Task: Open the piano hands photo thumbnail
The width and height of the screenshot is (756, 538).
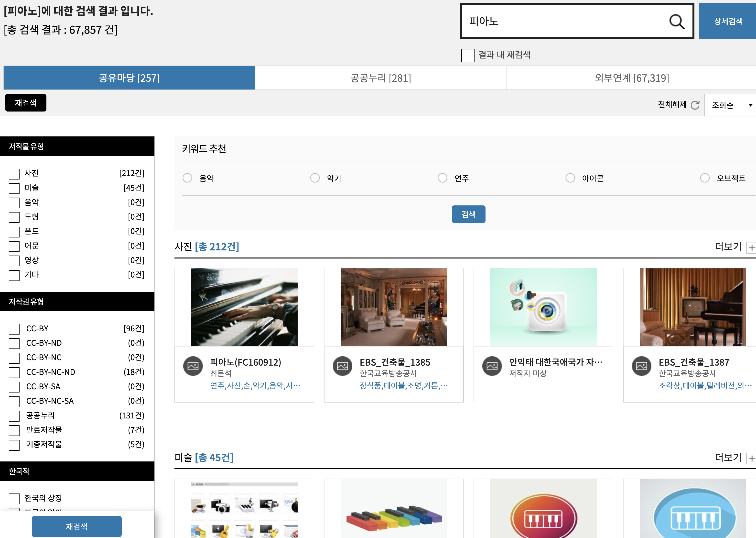Action: [244, 307]
